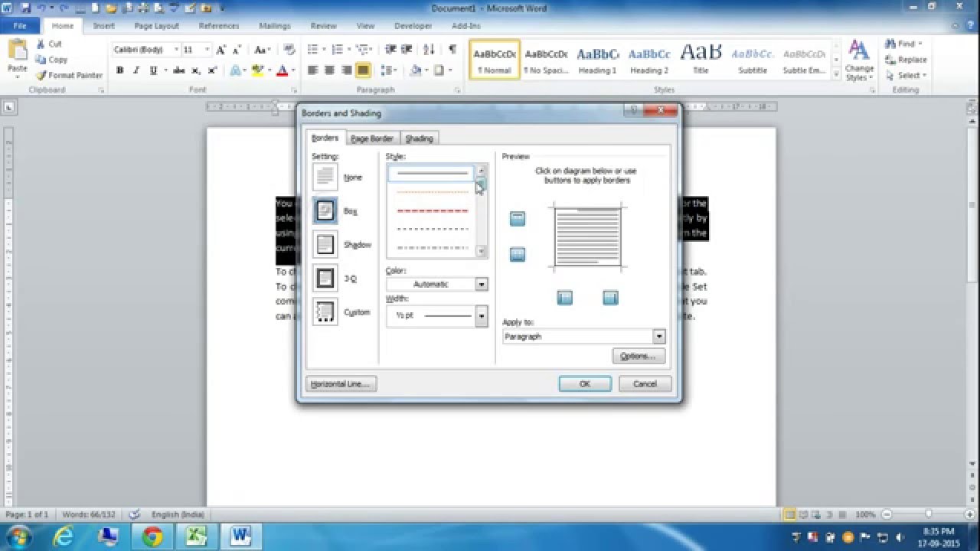Toggle the top border preview button
980x551 pixels.
point(518,220)
